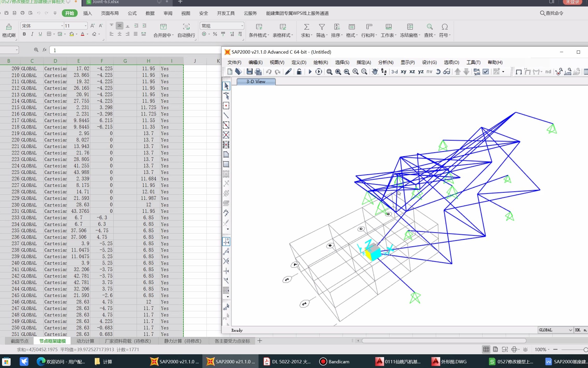
Task: Expand the GLOBAL coordinate system dropdown
Action: 570,330
